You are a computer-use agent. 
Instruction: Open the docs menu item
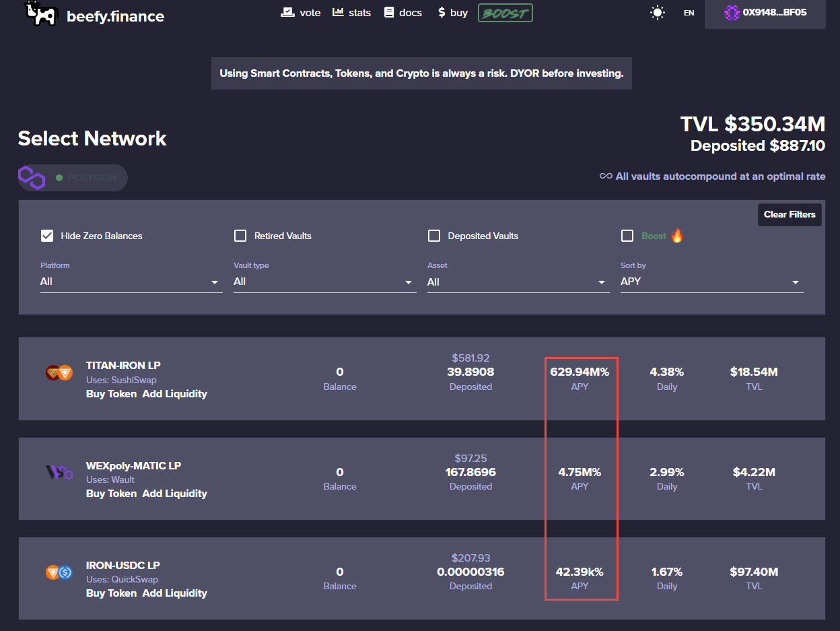[x=403, y=12]
